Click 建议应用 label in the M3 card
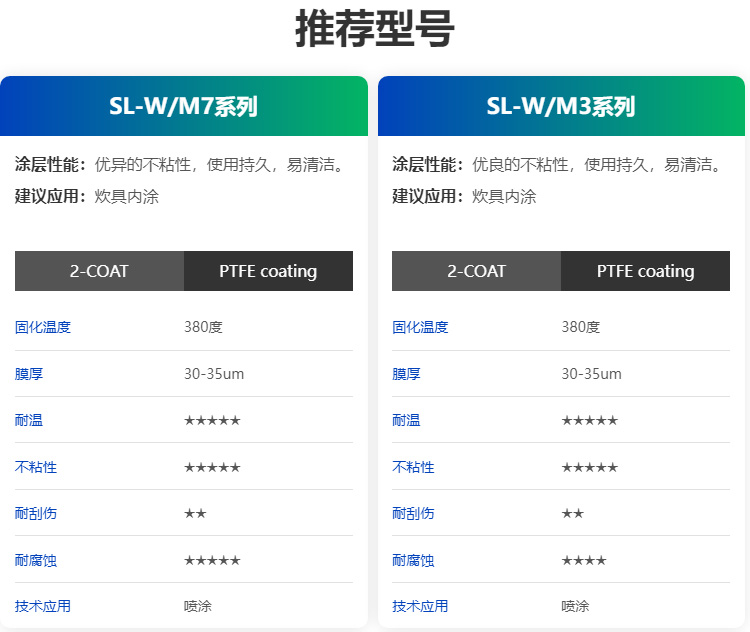 428,196
